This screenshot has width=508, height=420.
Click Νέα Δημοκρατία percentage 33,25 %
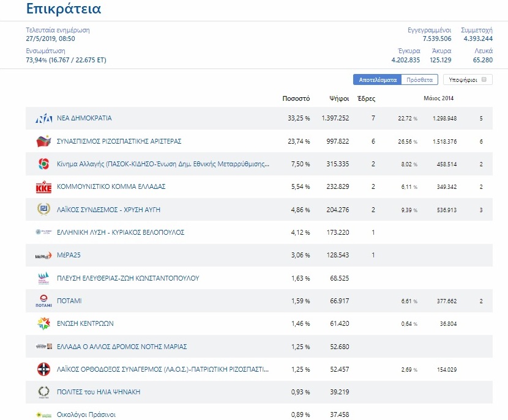point(299,118)
